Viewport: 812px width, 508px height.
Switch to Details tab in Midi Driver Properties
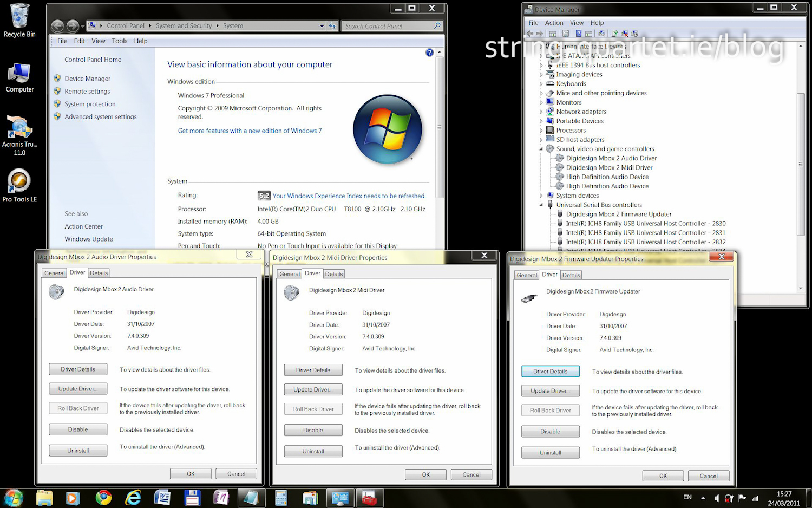[x=334, y=274]
